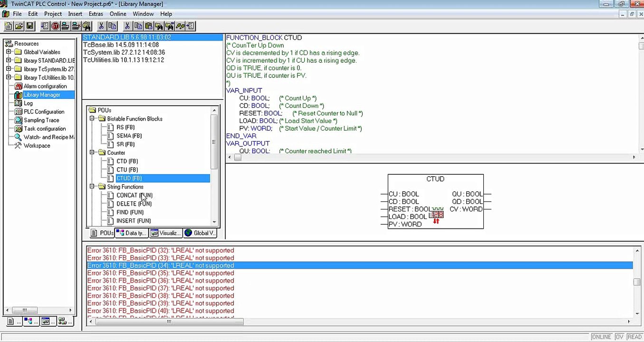Open the Insert menu
The width and height of the screenshot is (644, 342).
click(x=75, y=14)
